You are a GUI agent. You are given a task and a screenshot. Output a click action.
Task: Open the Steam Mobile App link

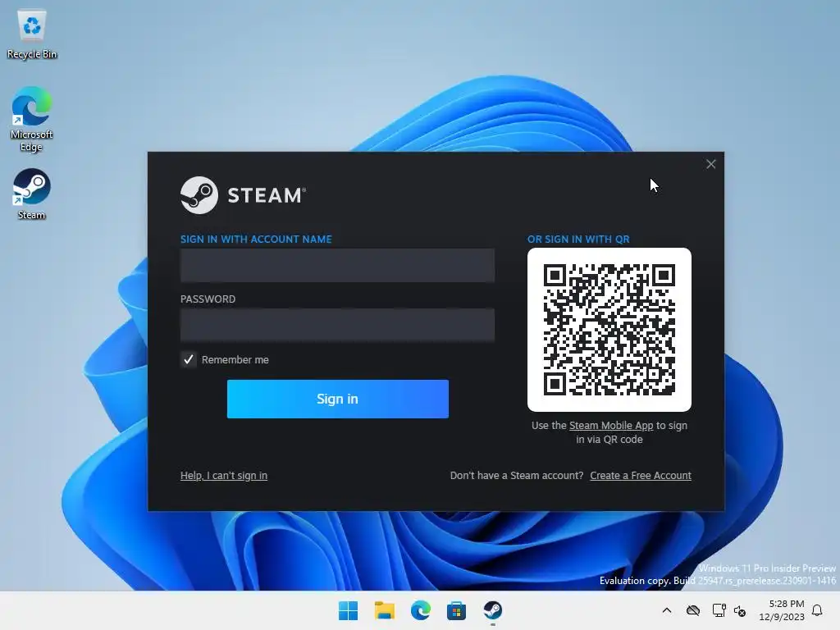[x=610, y=426]
